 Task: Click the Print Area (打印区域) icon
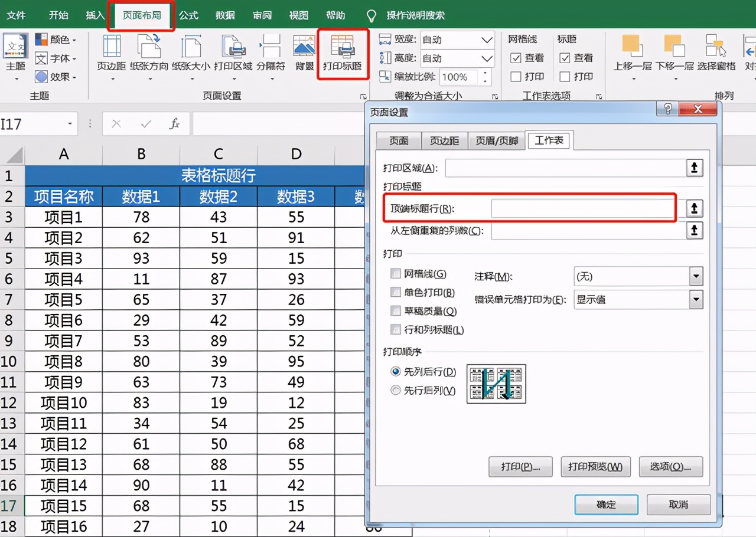(233, 46)
